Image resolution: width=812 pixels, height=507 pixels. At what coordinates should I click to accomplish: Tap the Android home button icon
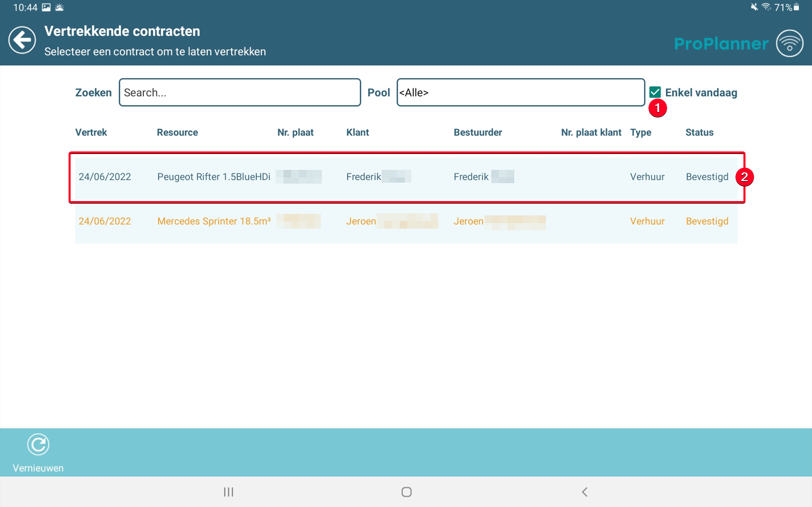(x=407, y=492)
